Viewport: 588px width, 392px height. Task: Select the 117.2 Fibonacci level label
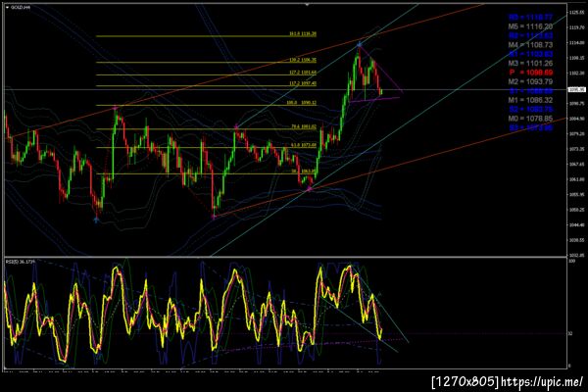click(303, 83)
